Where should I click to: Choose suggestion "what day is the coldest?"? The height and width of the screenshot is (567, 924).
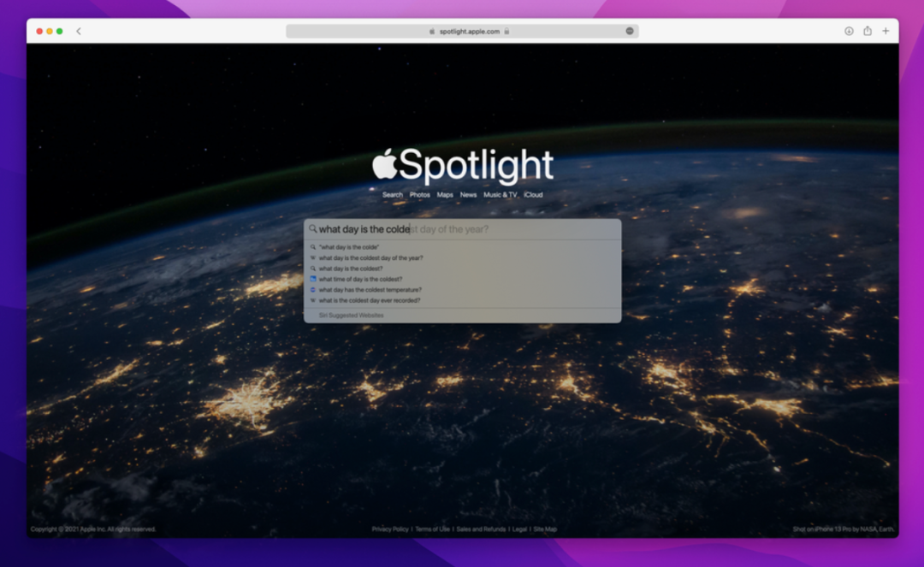tap(351, 269)
